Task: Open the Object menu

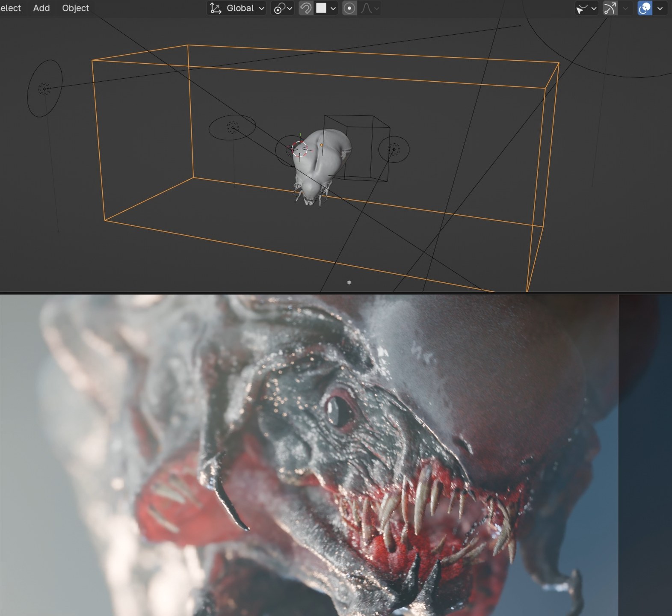Action: (75, 8)
